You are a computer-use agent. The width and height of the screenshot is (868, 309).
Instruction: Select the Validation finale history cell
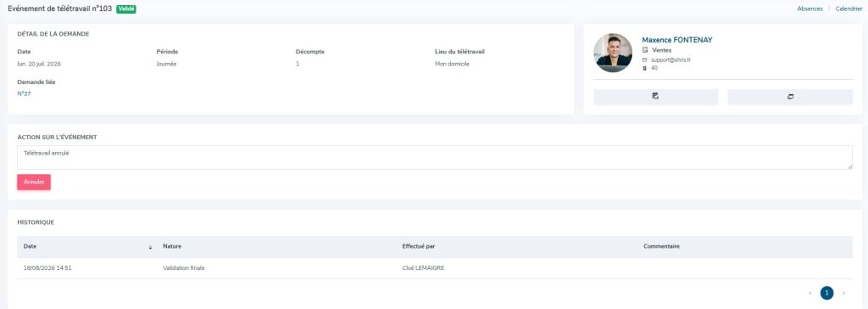click(184, 268)
